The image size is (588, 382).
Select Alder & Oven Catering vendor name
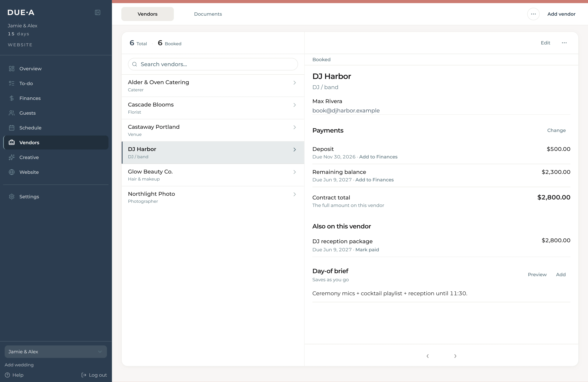tap(158, 82)
